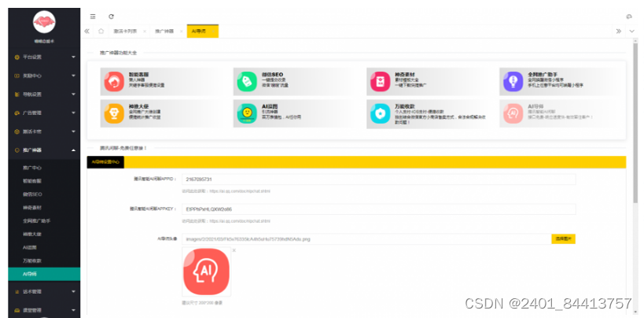Viewport: 644px width, 318px height.
Task: Collapse the 推广神器 menu arrow
Action: (73, 150)
